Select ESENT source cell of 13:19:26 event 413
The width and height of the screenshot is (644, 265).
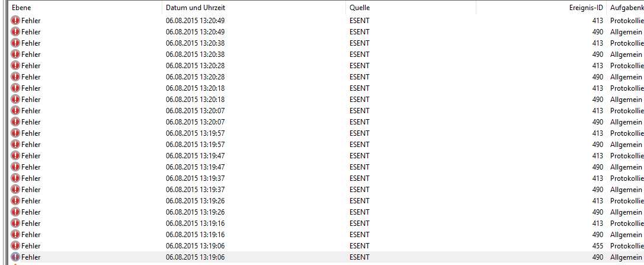coord(360,200)
